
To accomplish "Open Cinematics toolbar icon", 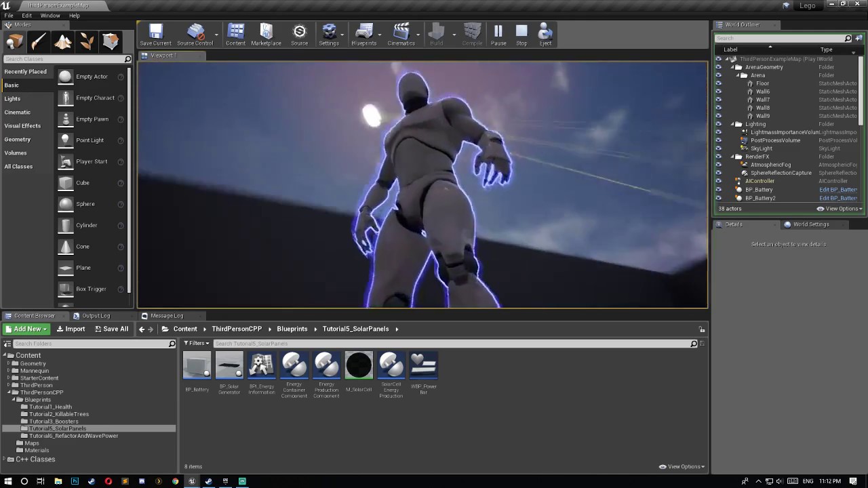I will 401,34.
